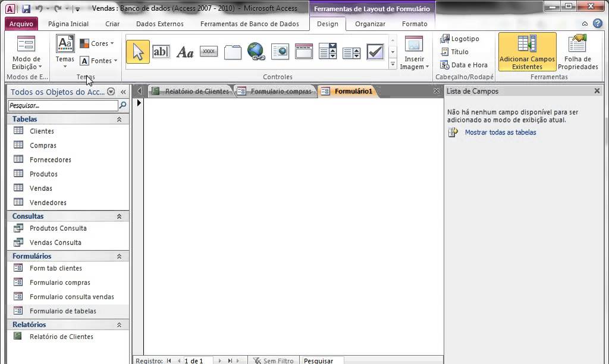Click the record Pesquisar field
609x364 pixels.
[x=322, y=360]
